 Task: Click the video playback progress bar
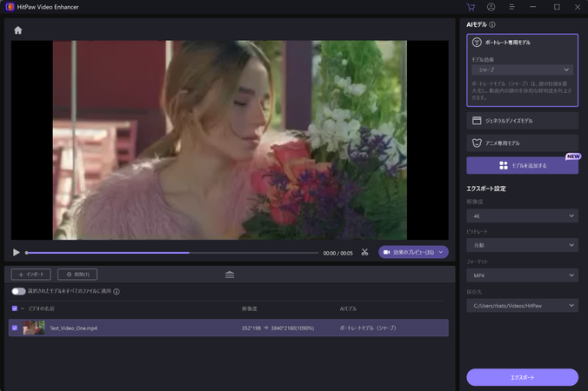172,253
